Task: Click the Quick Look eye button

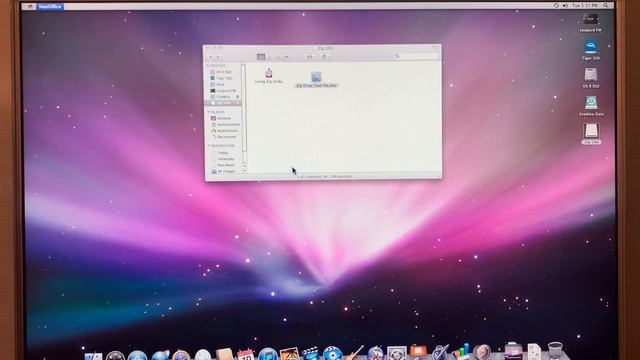Action: (x=309, y=57)
